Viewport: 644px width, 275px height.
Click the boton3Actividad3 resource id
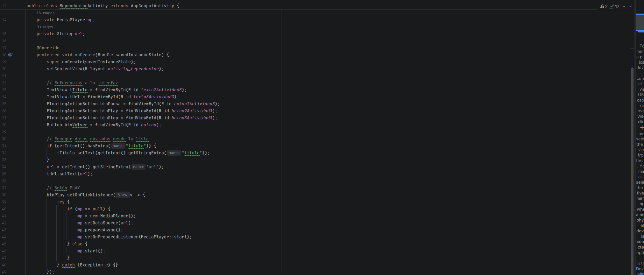pos(192,118)
